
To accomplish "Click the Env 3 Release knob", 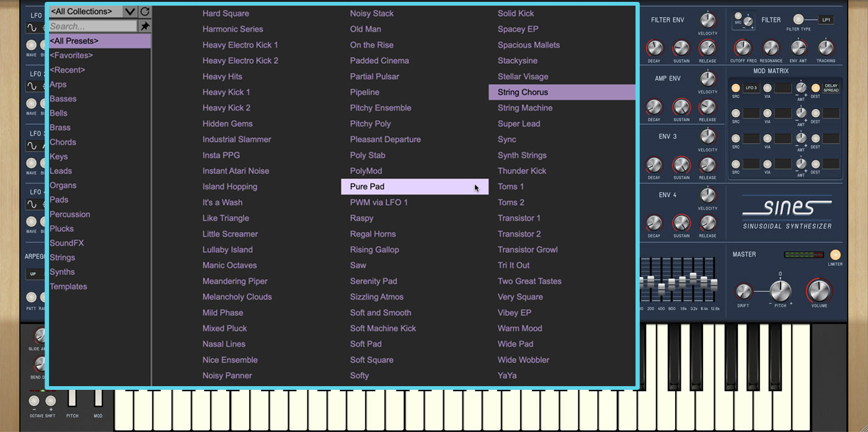I will pos(707,165).
